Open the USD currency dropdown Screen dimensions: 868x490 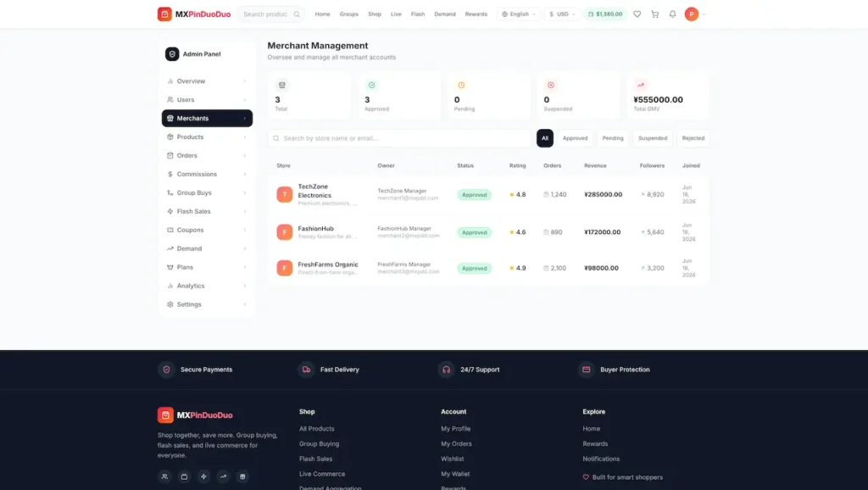(562, 14)
